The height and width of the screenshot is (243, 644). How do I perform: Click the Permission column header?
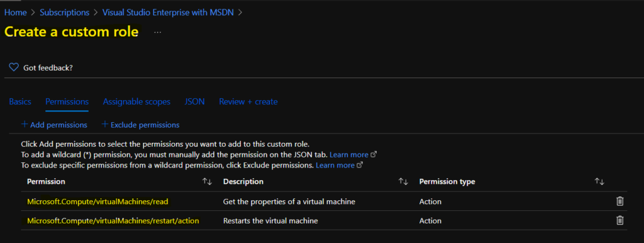[x=46, y=181]
